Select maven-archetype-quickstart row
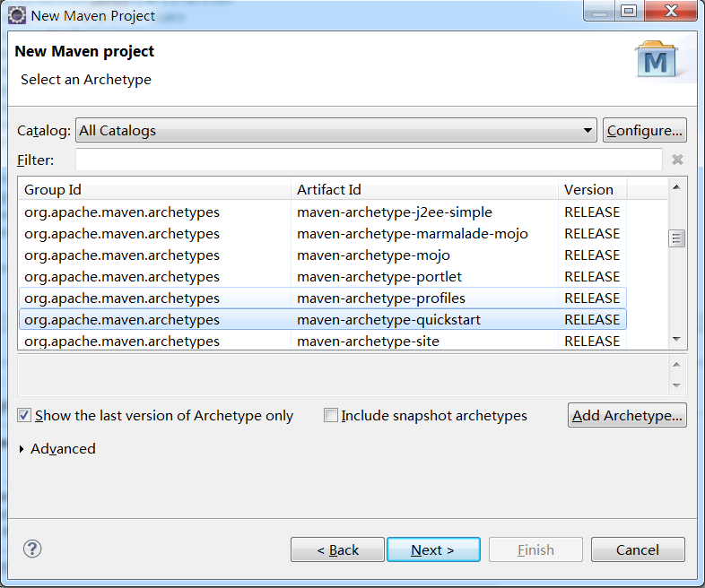Screen dimensions: 705x588 point(322,320)
